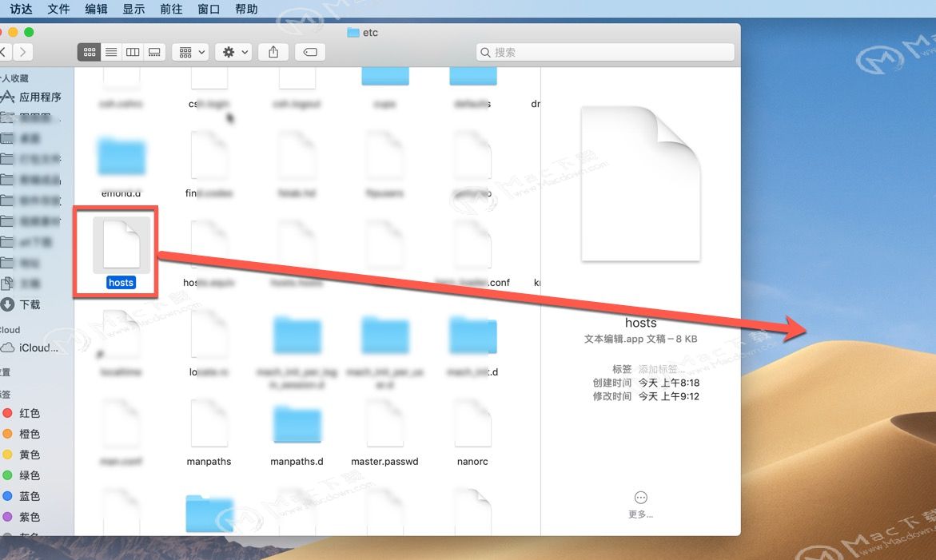The height and width of the screenshot is (560, 936).
Task: Open the 访达 menu
Action: pos(21,9)
